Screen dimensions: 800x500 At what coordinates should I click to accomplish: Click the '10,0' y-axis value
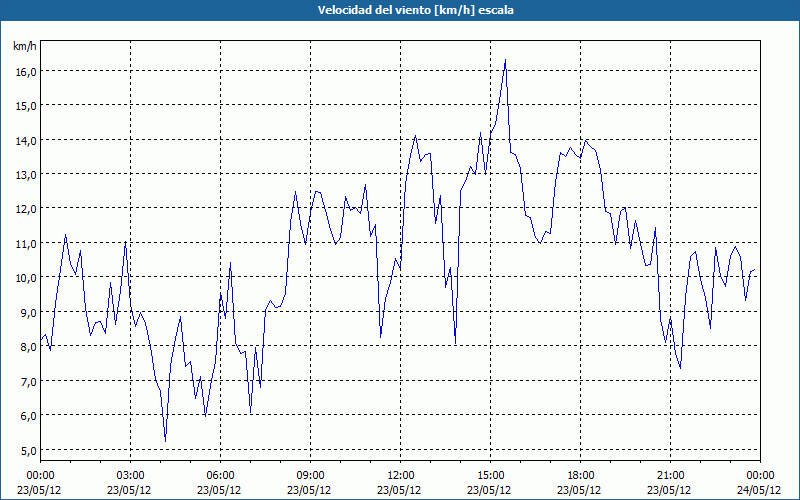pos(26,278)
